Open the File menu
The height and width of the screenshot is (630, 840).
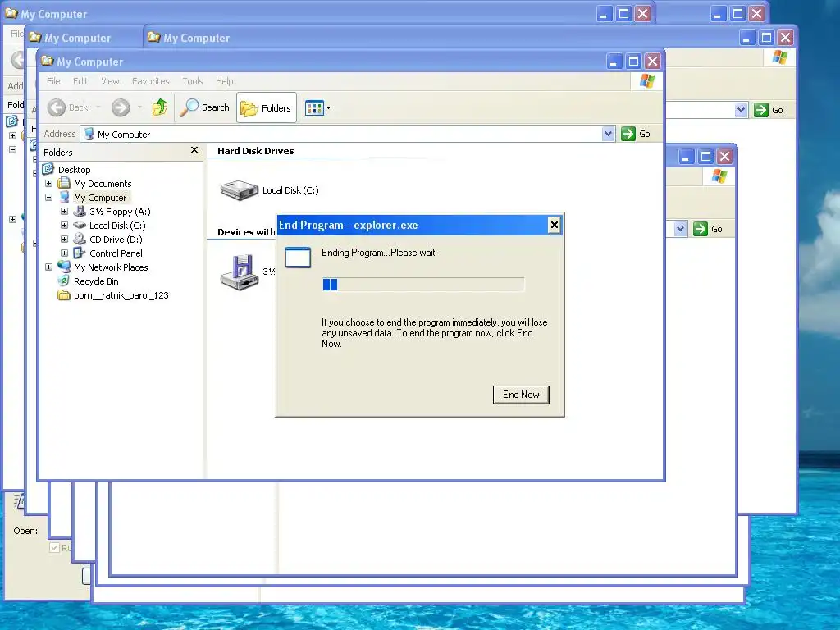click(53, 81)
